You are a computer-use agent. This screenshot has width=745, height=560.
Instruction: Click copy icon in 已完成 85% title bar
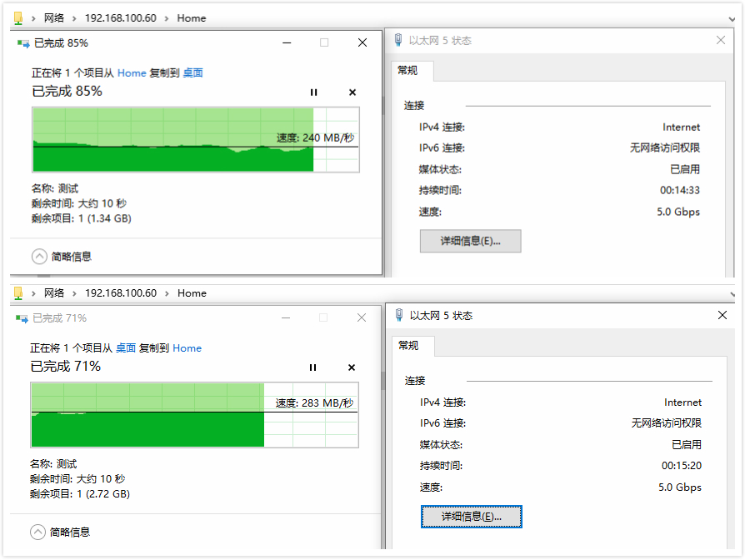point(22,43)
